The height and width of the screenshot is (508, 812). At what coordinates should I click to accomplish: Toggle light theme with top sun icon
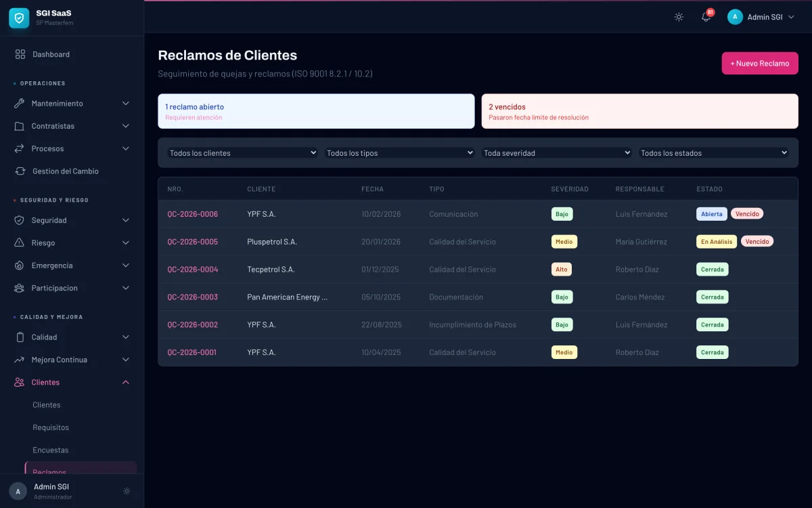click(x=679, y=17)
